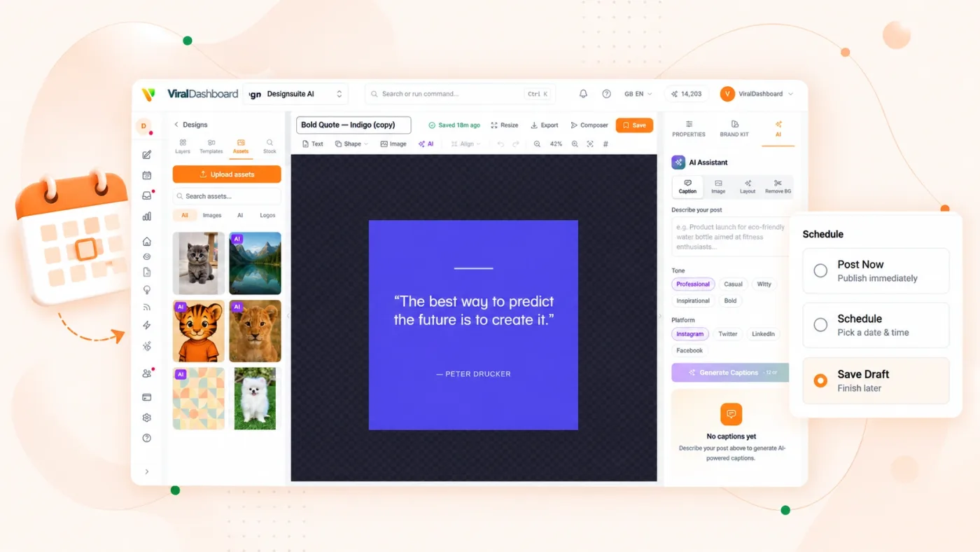Open the help question mark in sidebar
Viewport: 980px width, 552px height.
coord(146,438)
